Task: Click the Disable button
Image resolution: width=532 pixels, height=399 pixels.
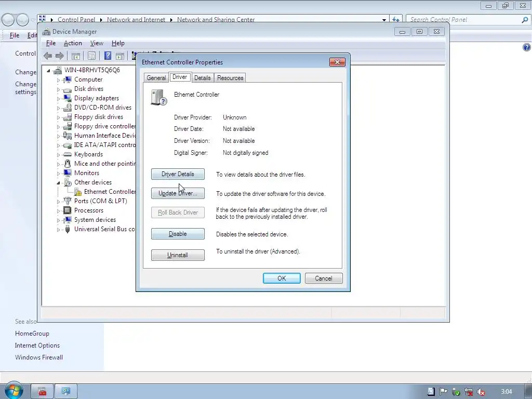Action: (x=178, y=234)
